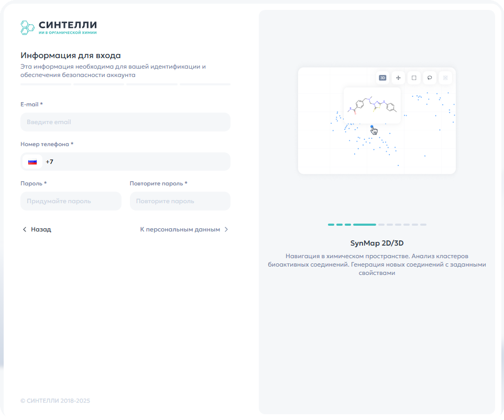Viewport: 504px width, 420px height.
Task: Click the phone number field with +7
Action: (125, 162)
